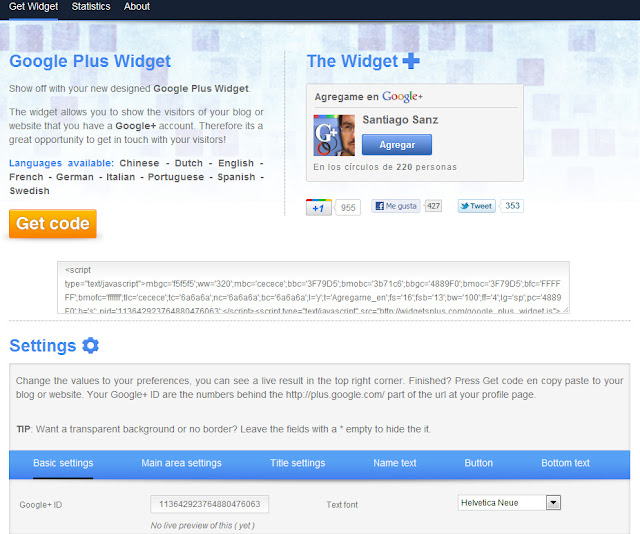
Task: Open the Text font Helvetica Neue dropdown
Action: click(509, 503)
